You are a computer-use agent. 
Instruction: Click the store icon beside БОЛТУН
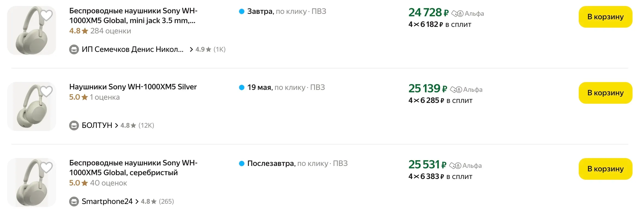point(74,125)
